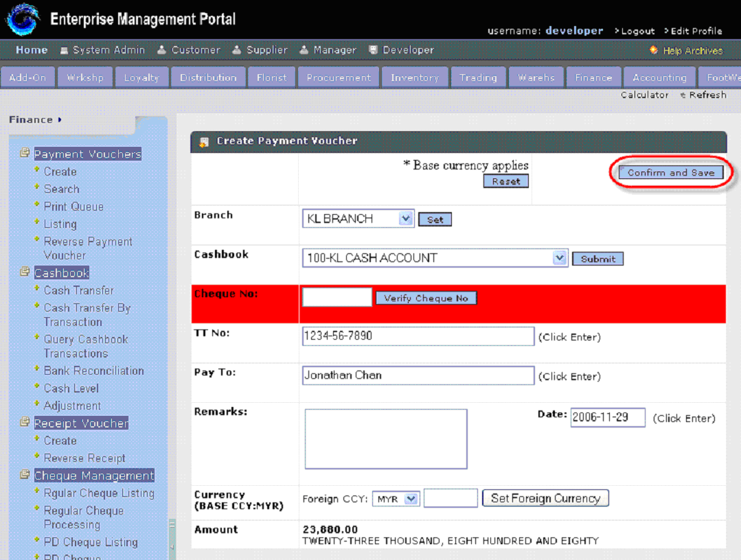Click the Create Payment Voucher header icon
This screenshot has height=560, width=741.
pyautogui.click(x=204, y=142)
